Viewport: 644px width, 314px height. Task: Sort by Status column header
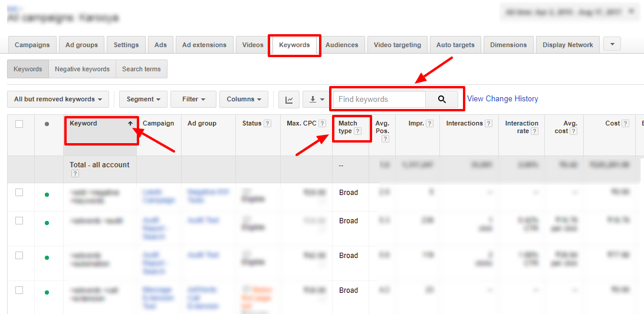pos(252,124)
